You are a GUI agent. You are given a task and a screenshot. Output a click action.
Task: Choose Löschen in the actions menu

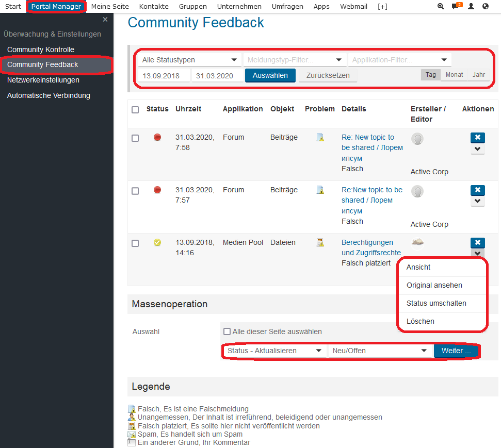click(x=443, y=321)
